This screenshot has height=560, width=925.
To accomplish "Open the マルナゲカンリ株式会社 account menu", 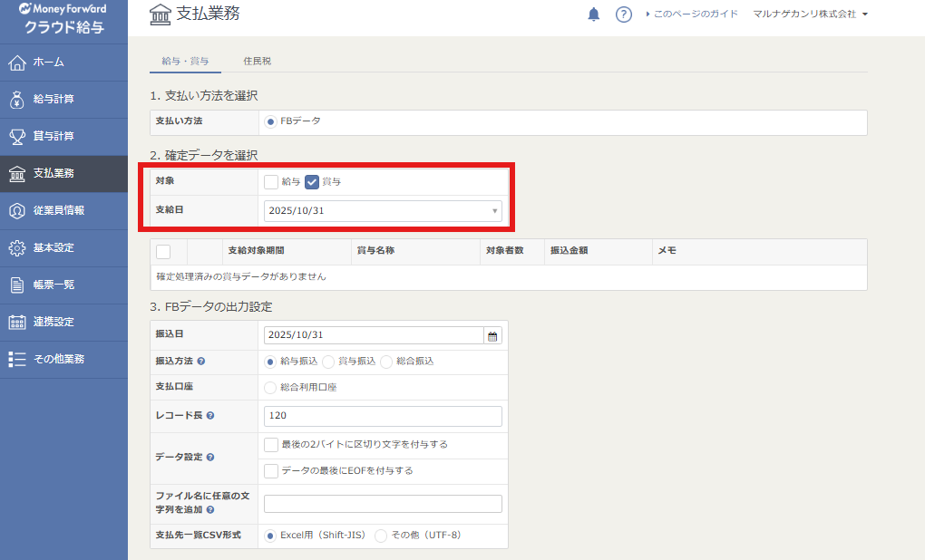I will (x=810, y=14).
